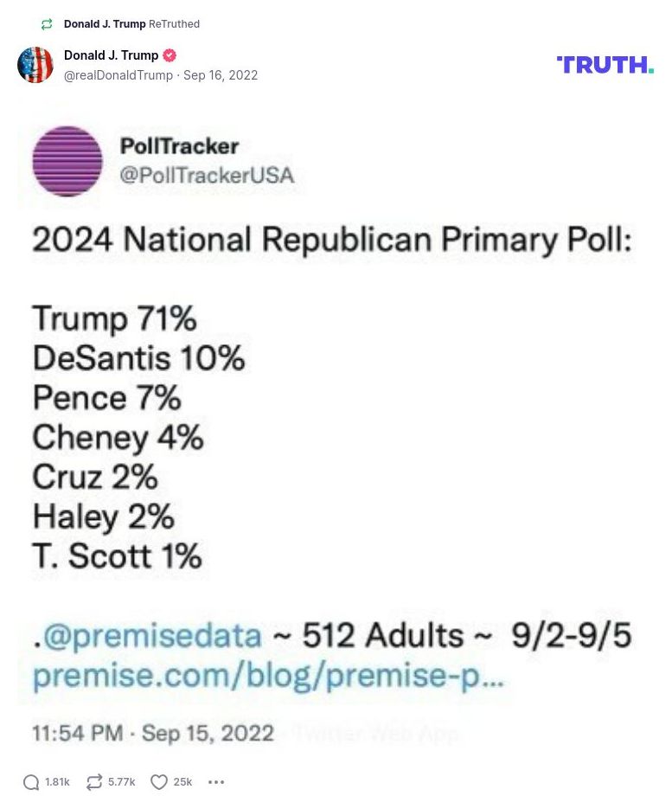This screenshot has width=672, height=809.
Task: Open the Donald J. Trump name at the very top
Action: point(104,24)
